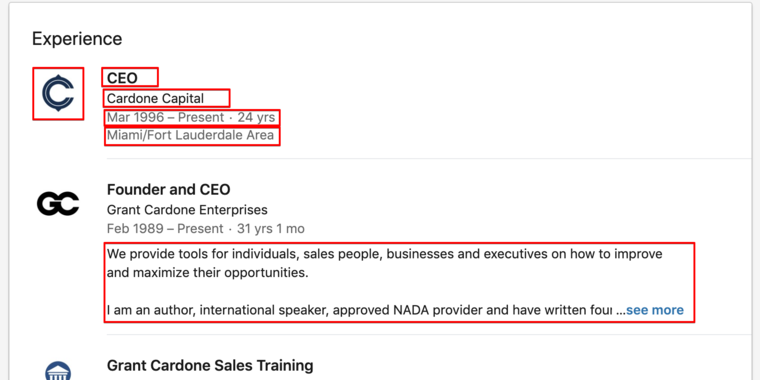The width and height of the screenshot is (760, 380).
Task: Click Miami/Fort Lauderdale Area location text
Action: pyautogui.click(x=190, y=135)
